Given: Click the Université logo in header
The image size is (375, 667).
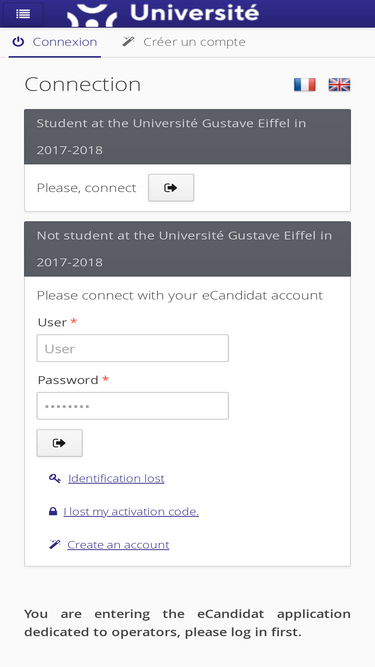Looking at the screenshot, I should pos(163,14).
